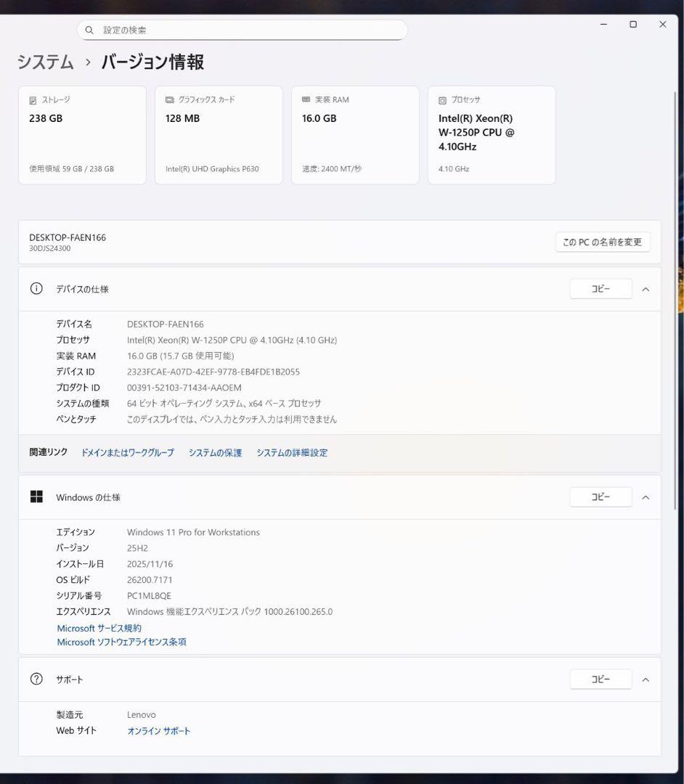Screen dimensions: 684x784
Task: Open the Microsoft サービス規約 link
Action: click(x=99, y=628)
